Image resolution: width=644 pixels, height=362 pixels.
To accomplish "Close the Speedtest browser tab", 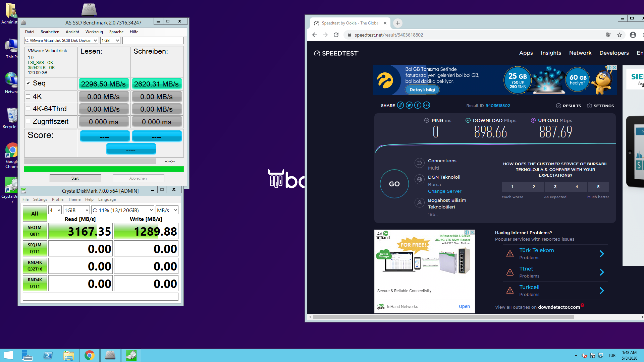I will tap(385, 23).
